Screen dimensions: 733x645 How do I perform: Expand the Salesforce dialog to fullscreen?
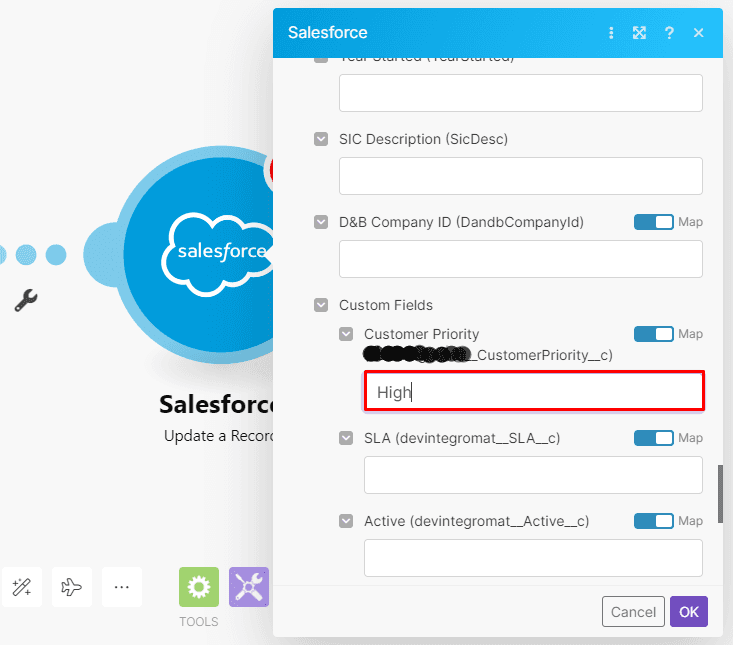(640, 33)
